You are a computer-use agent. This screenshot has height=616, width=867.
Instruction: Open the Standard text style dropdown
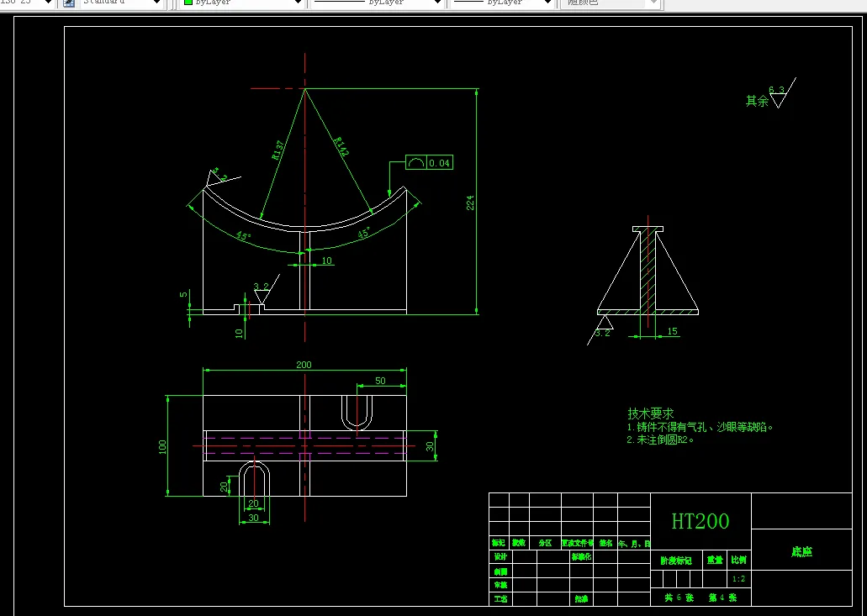click(x=122, y=3)
